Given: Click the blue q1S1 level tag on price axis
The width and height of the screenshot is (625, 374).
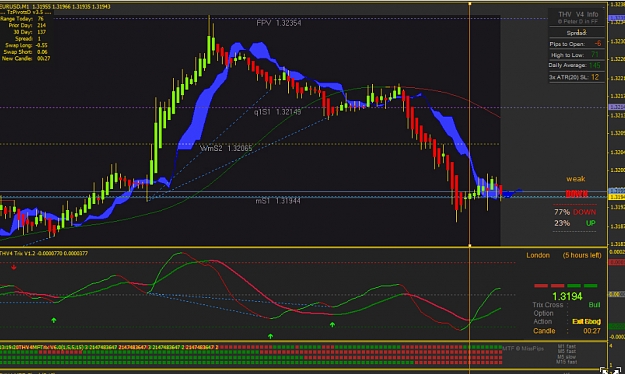Looking at the screenshot, I should click(617, 107).
